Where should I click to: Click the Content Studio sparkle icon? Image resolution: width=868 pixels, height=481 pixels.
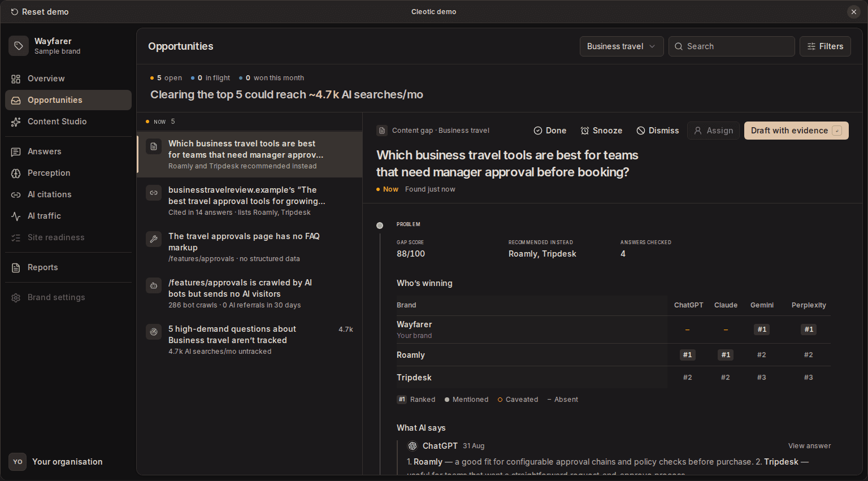pos(16,122)
